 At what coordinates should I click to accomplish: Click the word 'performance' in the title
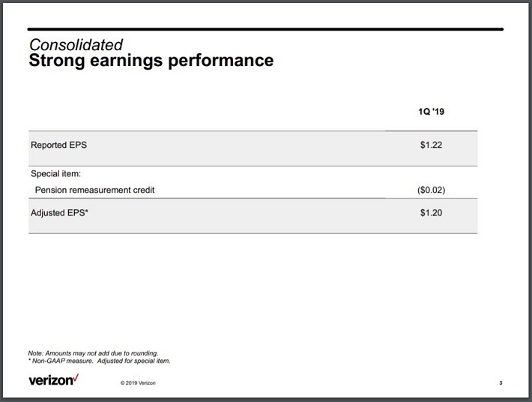pyautogui.click(x=223, y=61)
